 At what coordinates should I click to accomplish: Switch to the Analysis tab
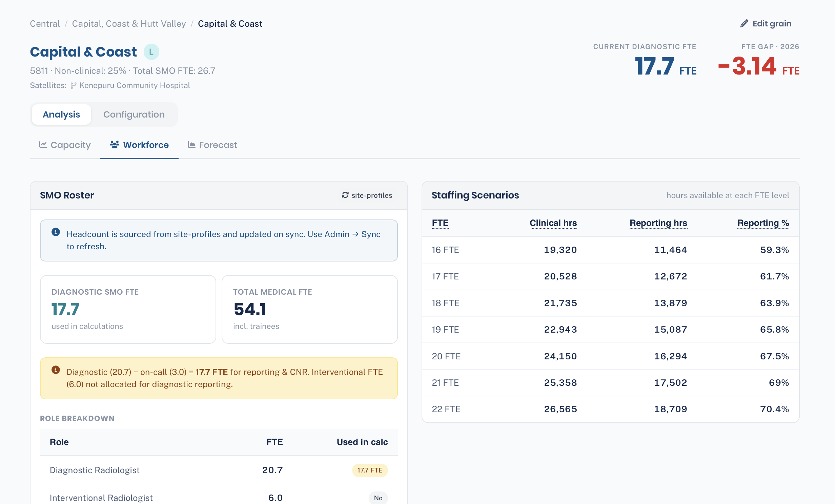61,114
